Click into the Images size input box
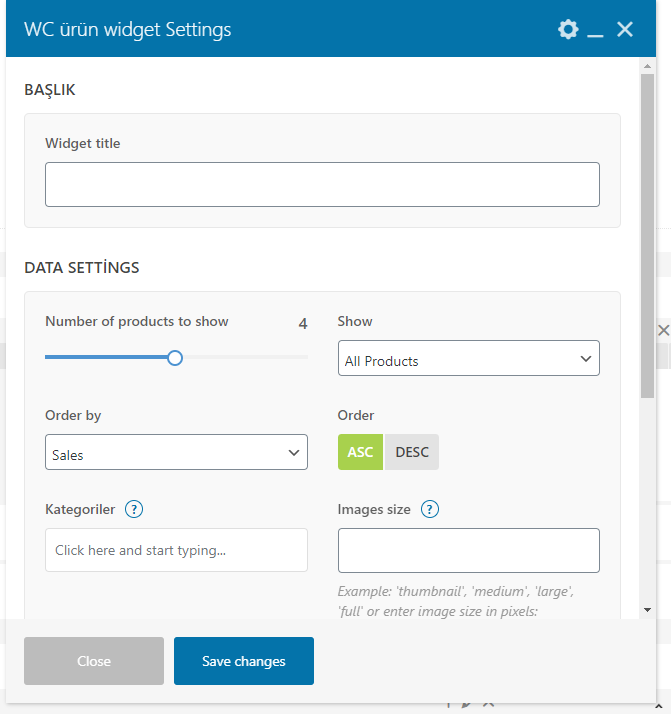This screenshot has height=717, width=671. (x=468, y=550)
